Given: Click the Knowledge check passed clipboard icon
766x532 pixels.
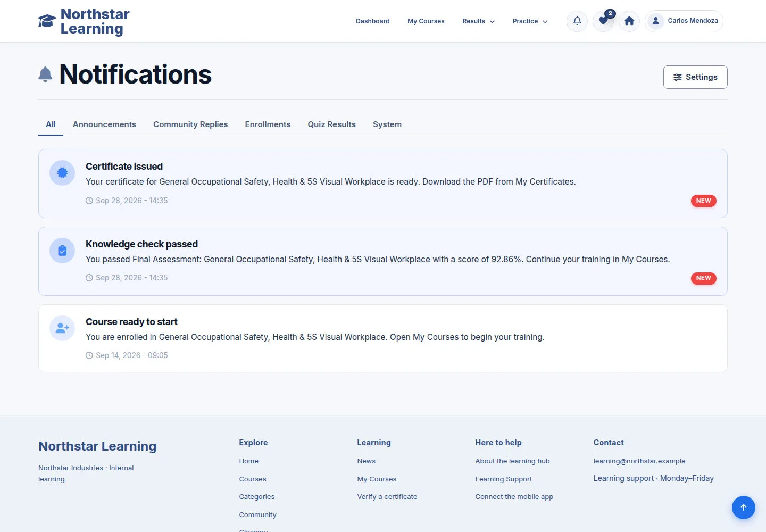Looking at the screenshot, I should coord(62,251).
